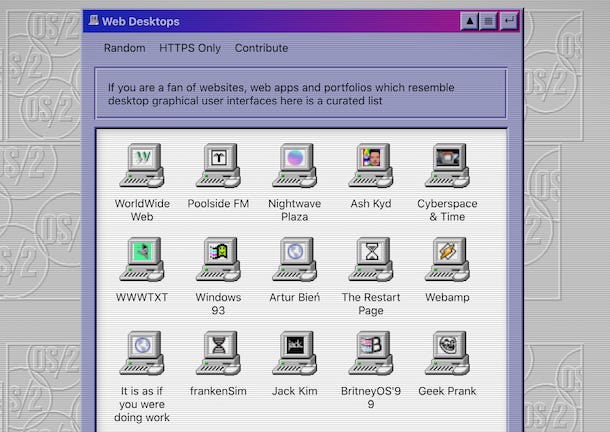The height and width of the screenshot is (432, 610).
Task: Open the Geek Prank trollface icon
Action: tap(447, 353)
